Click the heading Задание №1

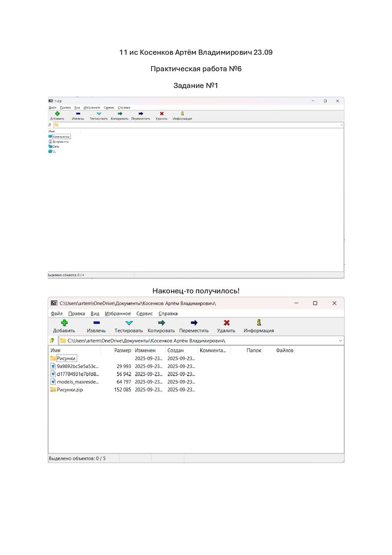[x=196, y=85]
